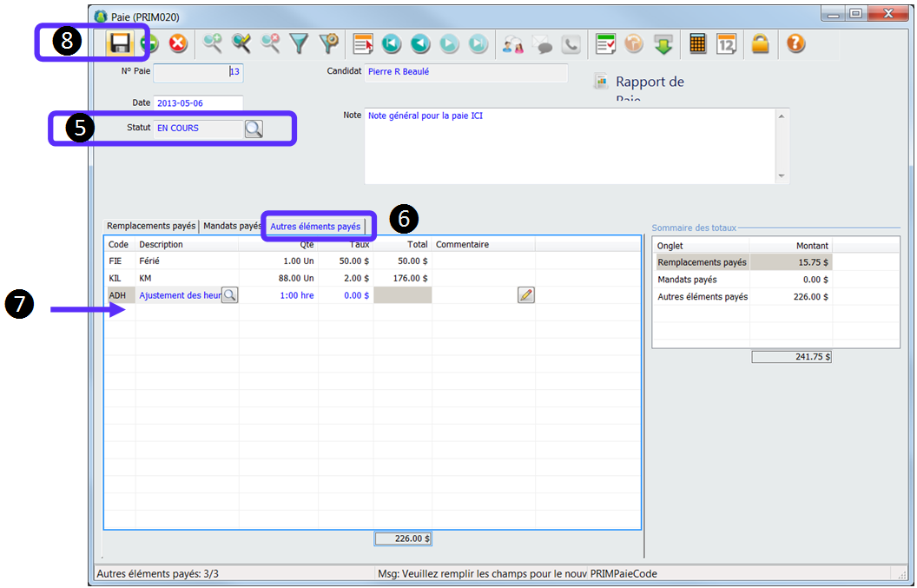Image resolution: width=917 pixels, height=588 pixels.
Task: Click the green download arrow icon
Action: pyautogui.click(x=663, y=43)
